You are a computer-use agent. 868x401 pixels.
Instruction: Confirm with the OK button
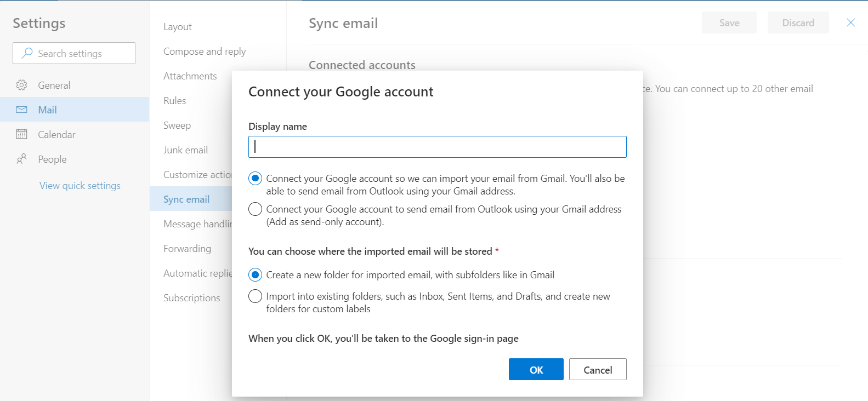pyautogui.click(x=536, y=369)
